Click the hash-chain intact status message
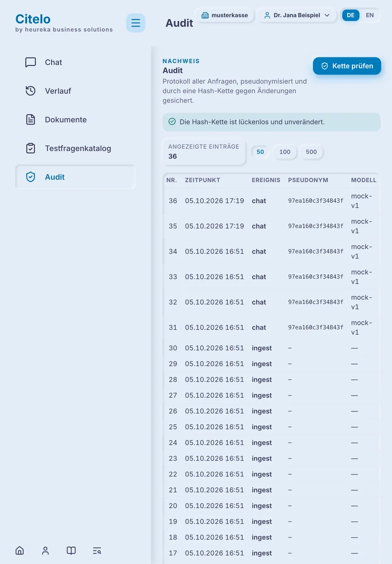The image size is (392, 564). click(x=271, y=122)
